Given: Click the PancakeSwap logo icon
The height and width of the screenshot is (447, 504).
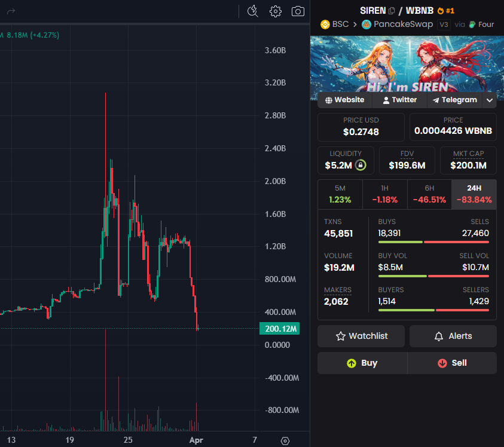Looking at the screenshot, I should tap(366, 25).
